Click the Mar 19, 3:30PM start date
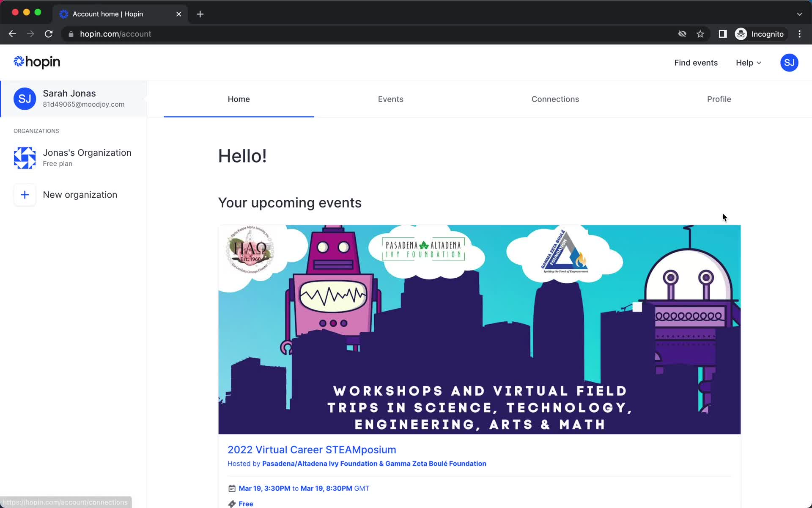Screen dimensions: 812x508 [264, 489]
